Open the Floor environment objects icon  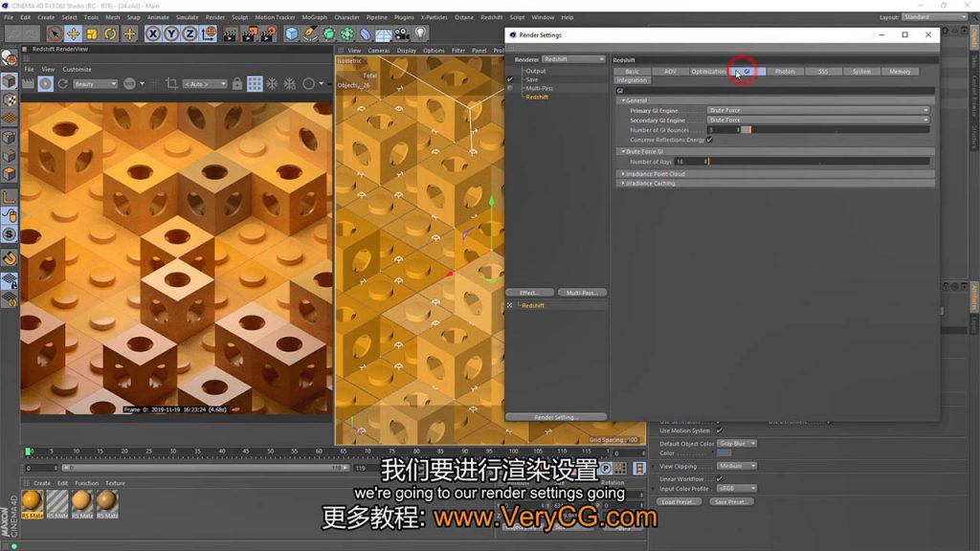(x=384, y=33)
